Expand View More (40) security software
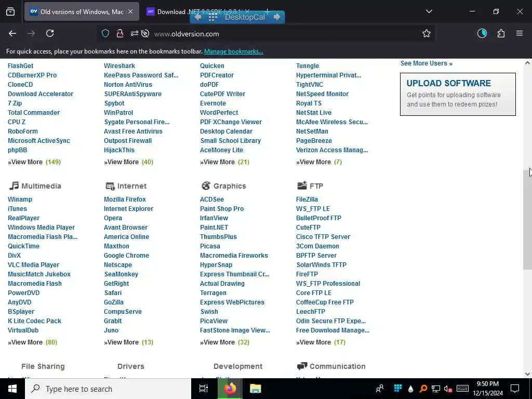The height and width of the screenshot is (399, 532). pyautogui.click(x=129, y=162)
